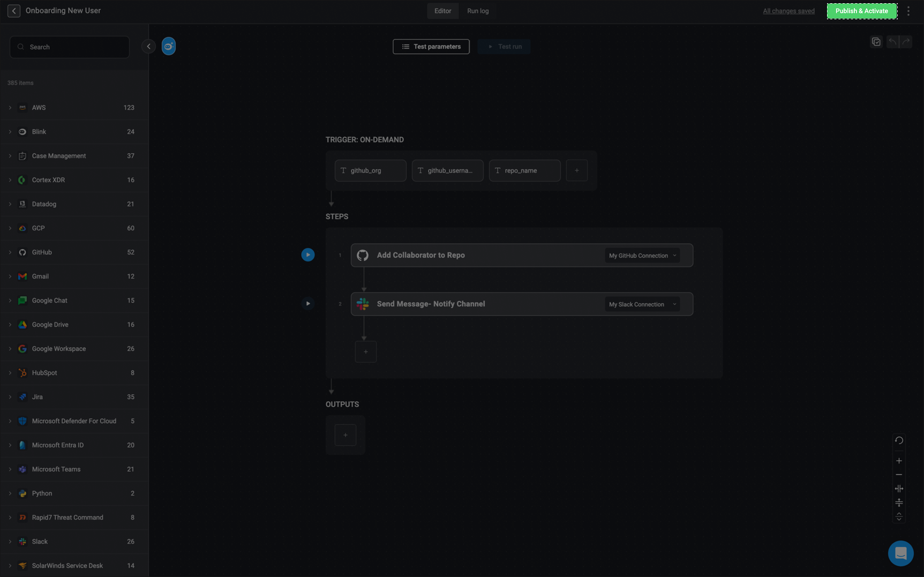
Task: Open the Rapid7 Threat Command row
Action: (x=74, y=518)
